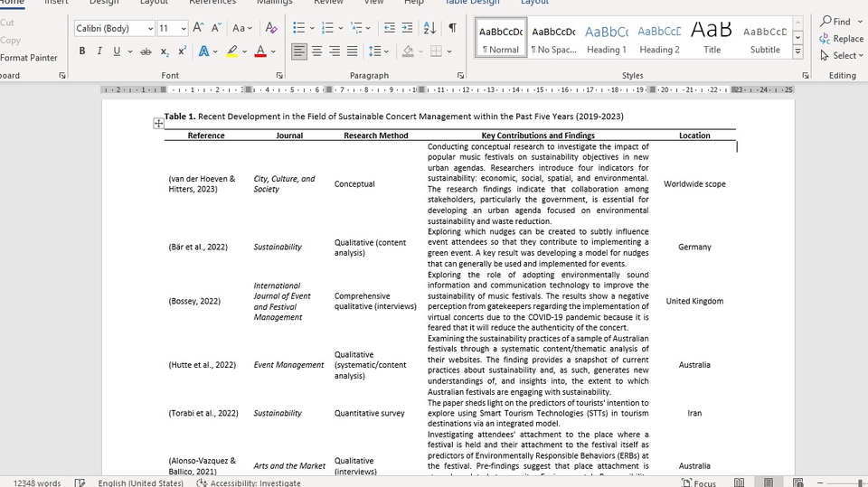Click the 12348 words count in status bar
The width and height of the screenshot is (868, 487).
click(37, 483)
